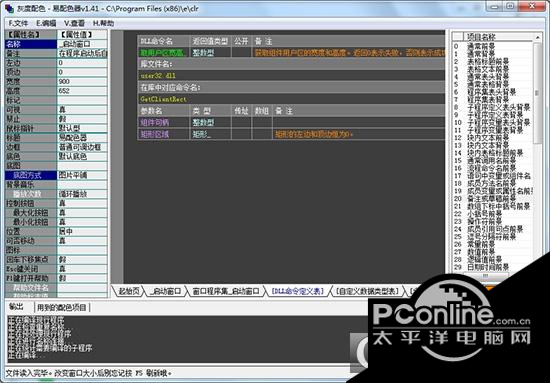Switch to the 输出 panel tab
This screenshot has height=383, width=550.
click(16, 307)
